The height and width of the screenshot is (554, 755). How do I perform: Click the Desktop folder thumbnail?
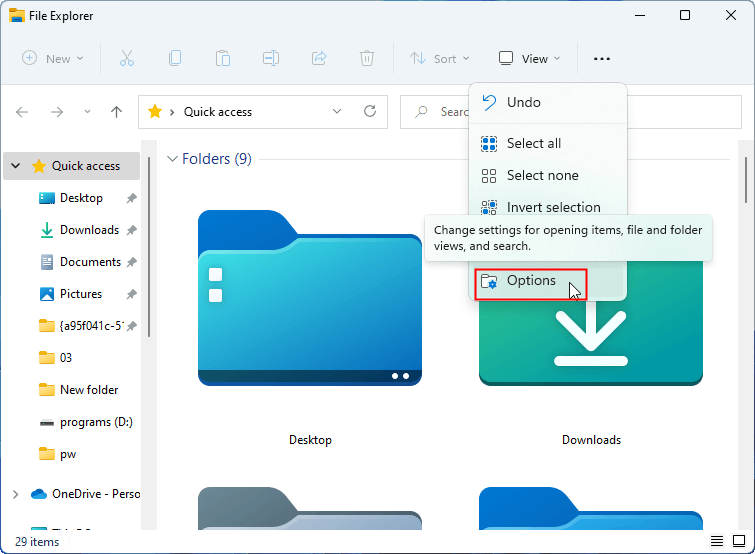tap(310, 298)
